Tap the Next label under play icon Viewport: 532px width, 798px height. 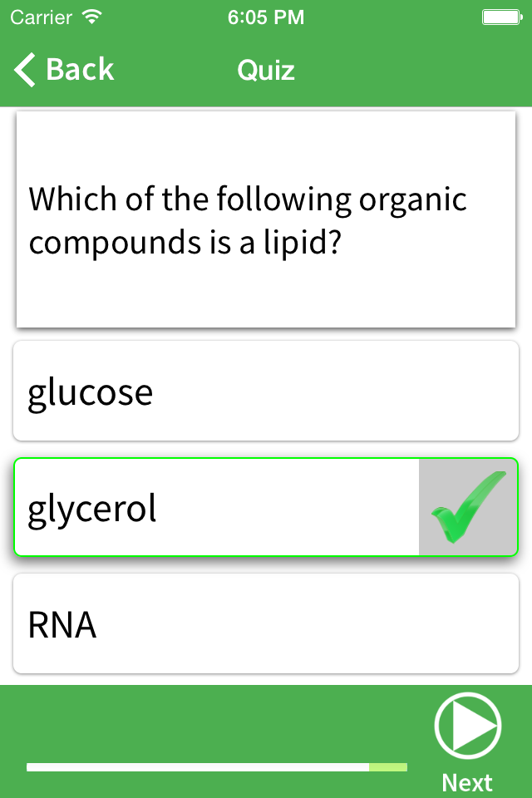[467, 782]
